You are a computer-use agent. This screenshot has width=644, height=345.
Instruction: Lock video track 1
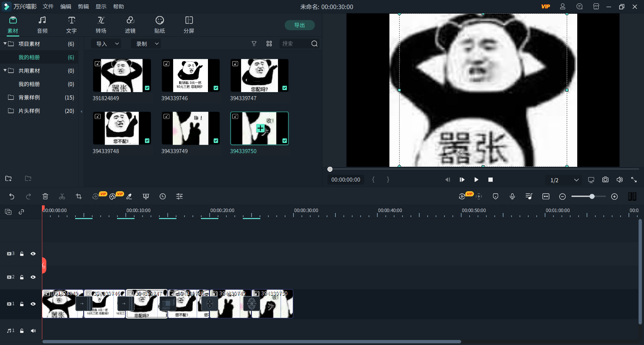(21, 304)
